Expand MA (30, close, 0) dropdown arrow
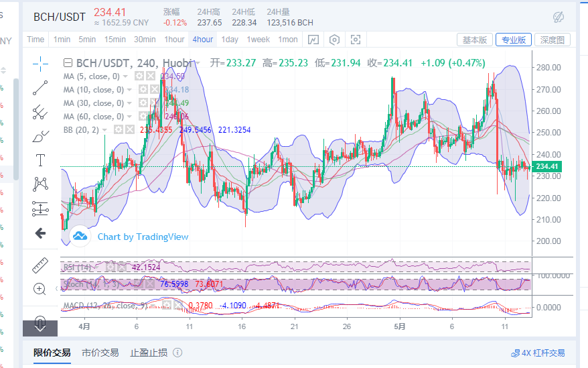The image size is (588, 368). [129, 103]
